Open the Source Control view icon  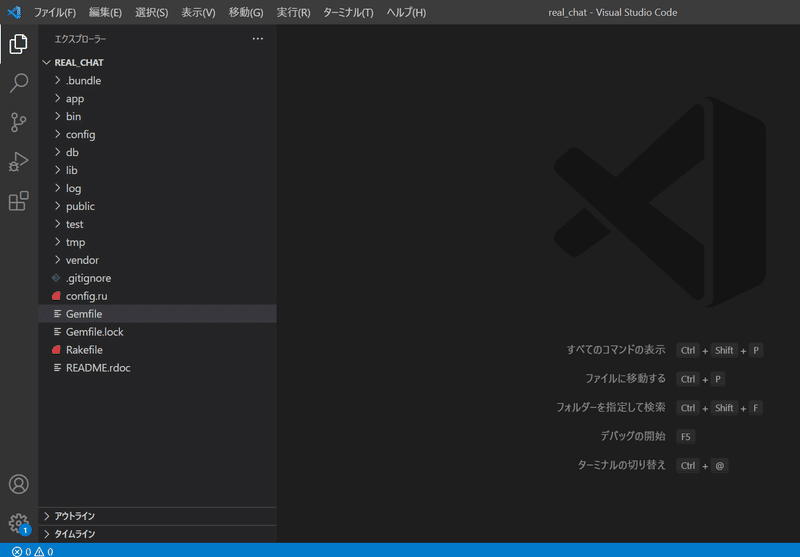click(x=18, y=122)
